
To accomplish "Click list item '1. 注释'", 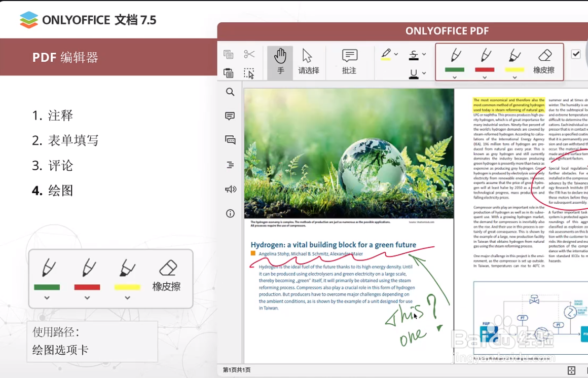I will [53, 116].
